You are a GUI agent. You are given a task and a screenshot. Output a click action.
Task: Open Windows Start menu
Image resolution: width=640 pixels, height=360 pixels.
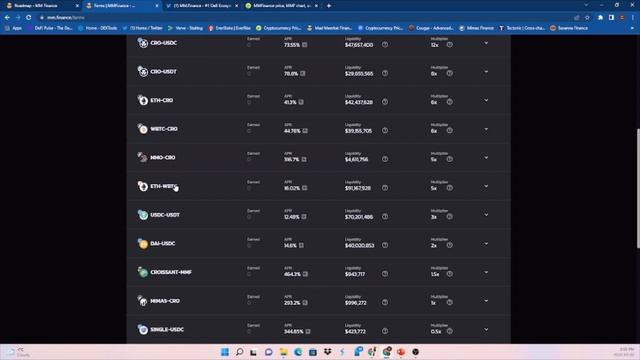tap(224, 352)
